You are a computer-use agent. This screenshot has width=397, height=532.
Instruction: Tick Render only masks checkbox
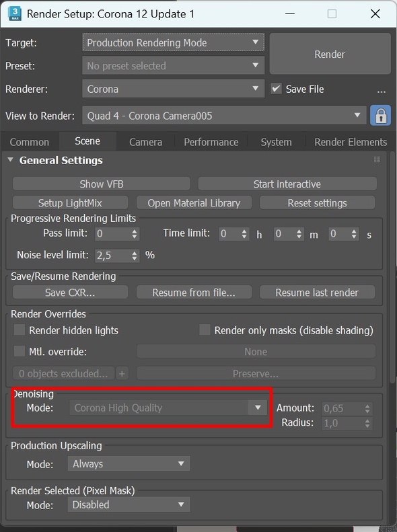click(205, 330)
